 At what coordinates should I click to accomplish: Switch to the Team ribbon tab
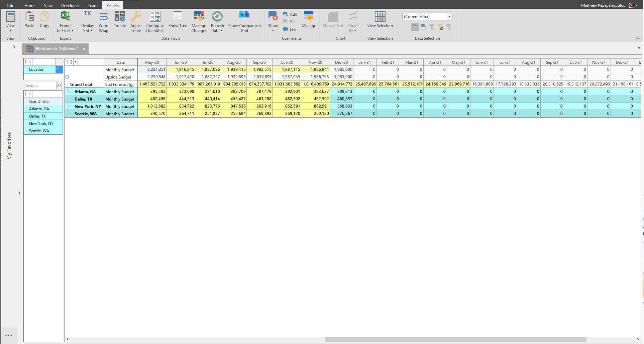click(x=93, y=5)
